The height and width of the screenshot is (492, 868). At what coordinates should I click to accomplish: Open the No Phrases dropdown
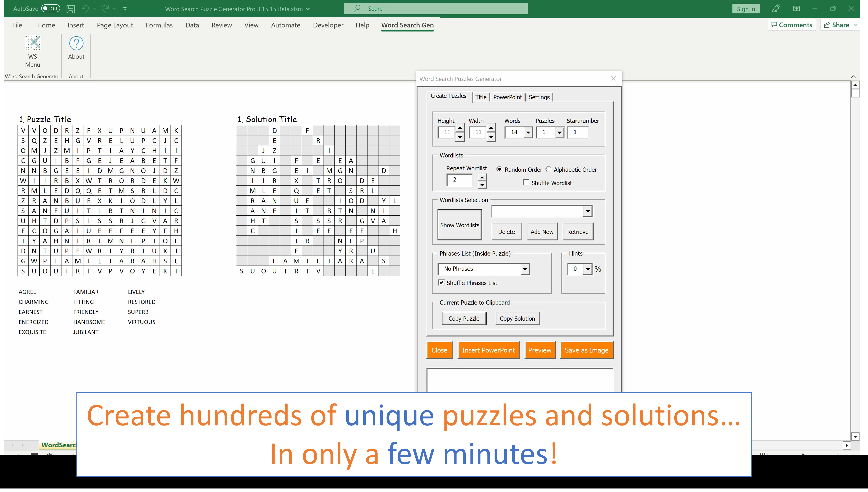pyautogui.click(x=525, y=269)
